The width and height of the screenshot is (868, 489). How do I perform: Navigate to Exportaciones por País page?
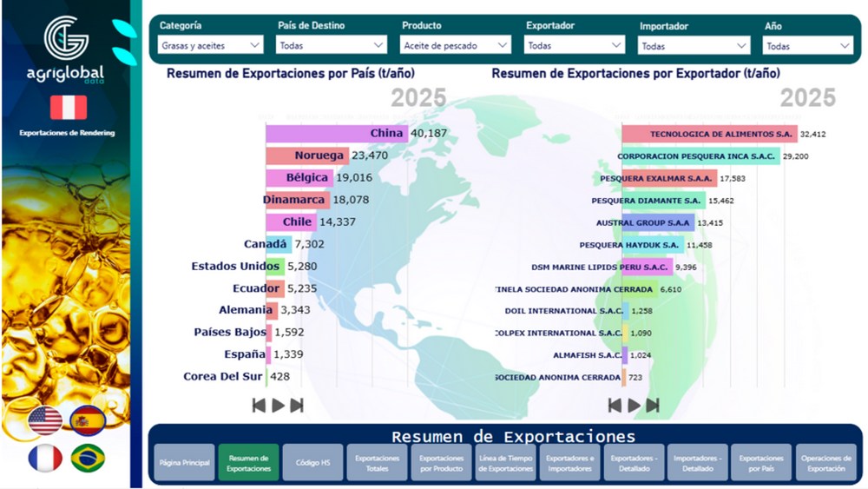(761, 463)
